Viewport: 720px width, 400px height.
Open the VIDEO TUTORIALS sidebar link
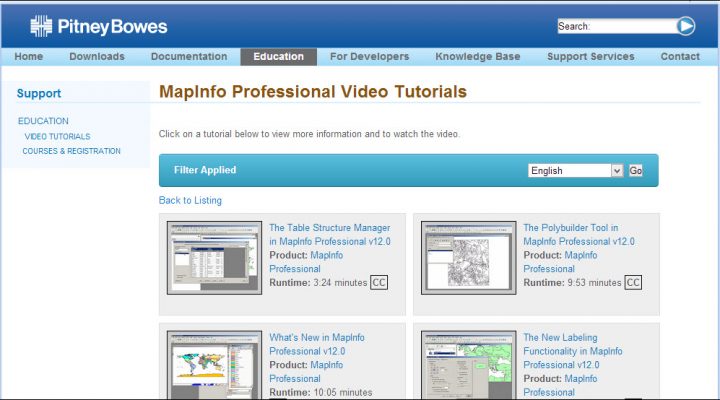coord(57,136)
